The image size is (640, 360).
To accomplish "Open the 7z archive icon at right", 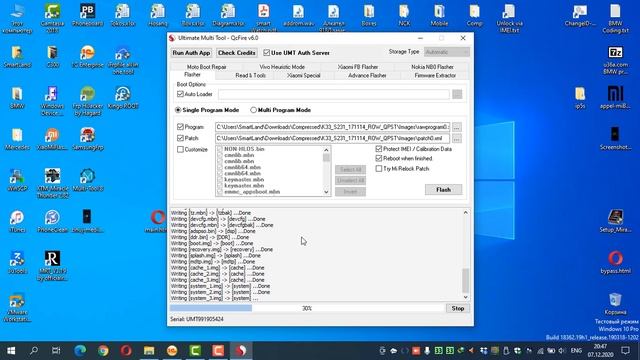I will point(616,60).
